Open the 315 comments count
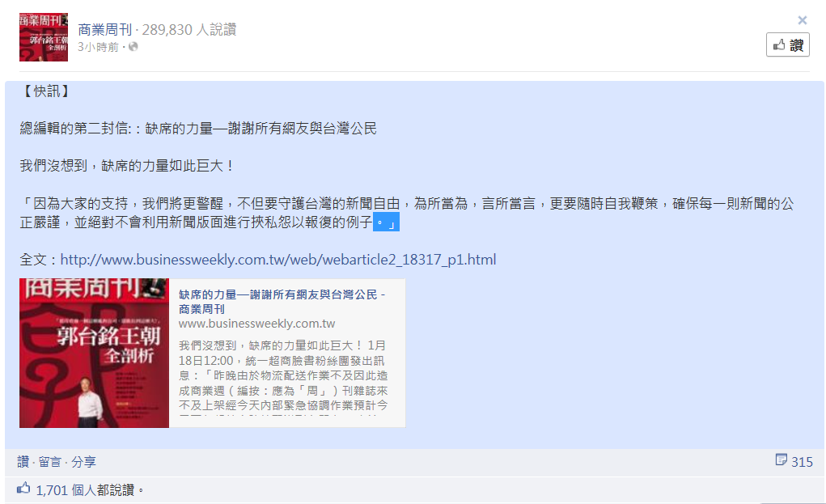 (802, 462)
